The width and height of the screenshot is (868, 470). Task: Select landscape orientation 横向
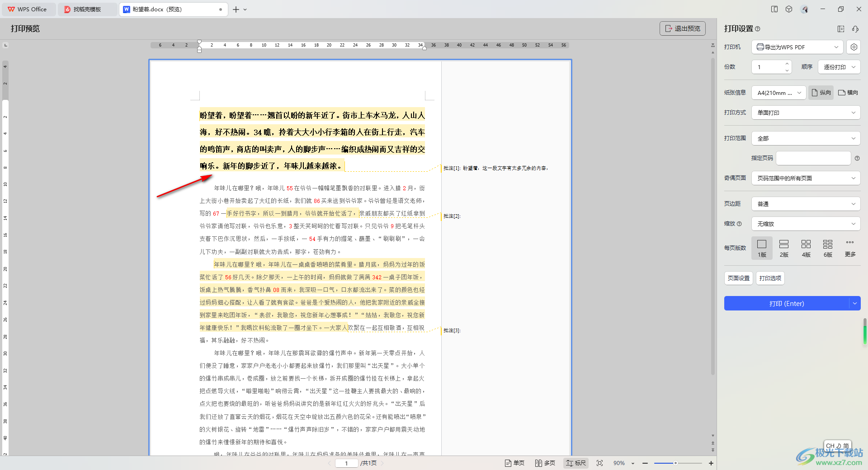pyautogui.click(x=848, y=93)
